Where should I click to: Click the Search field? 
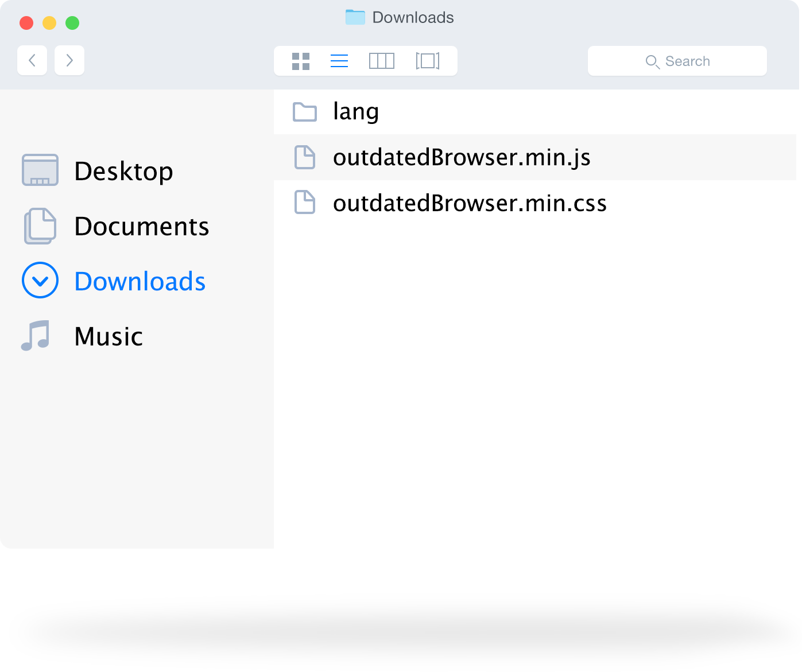[x=677, y=61]
